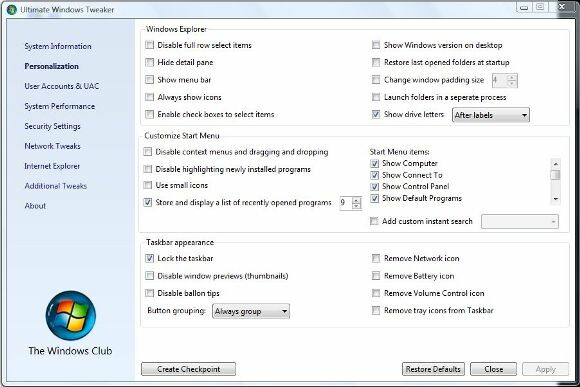580x387 pixels.
Task: Open the System Information section
Action: click(x=58, y=46)
